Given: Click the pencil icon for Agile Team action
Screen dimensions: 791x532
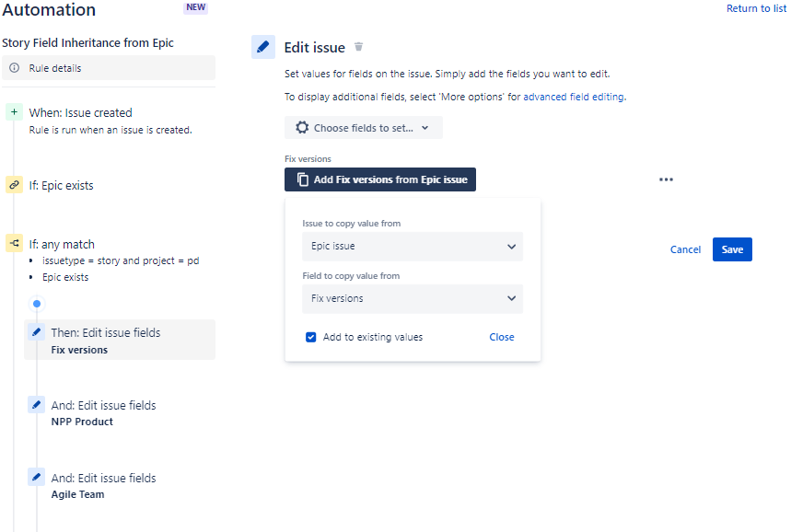Looking at the screenshot, I should pyautogui.click(x=36, y=477).
